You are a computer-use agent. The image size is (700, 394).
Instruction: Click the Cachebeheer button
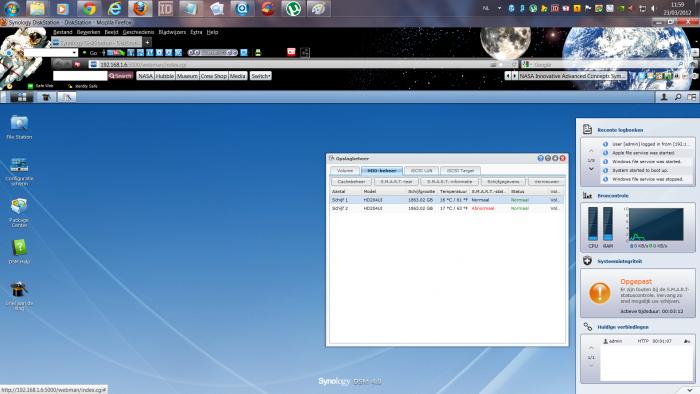pos(351,182)
